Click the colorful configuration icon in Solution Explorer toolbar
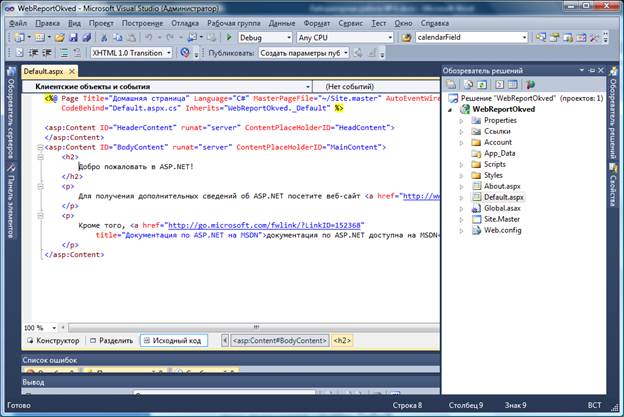The image size is (624, 417). tap(530, 84)
